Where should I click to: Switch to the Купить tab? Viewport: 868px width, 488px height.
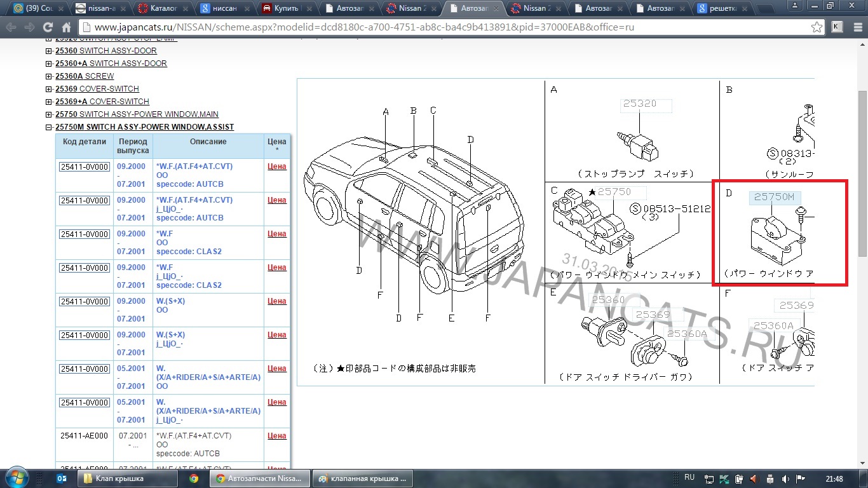coord(285,8)
